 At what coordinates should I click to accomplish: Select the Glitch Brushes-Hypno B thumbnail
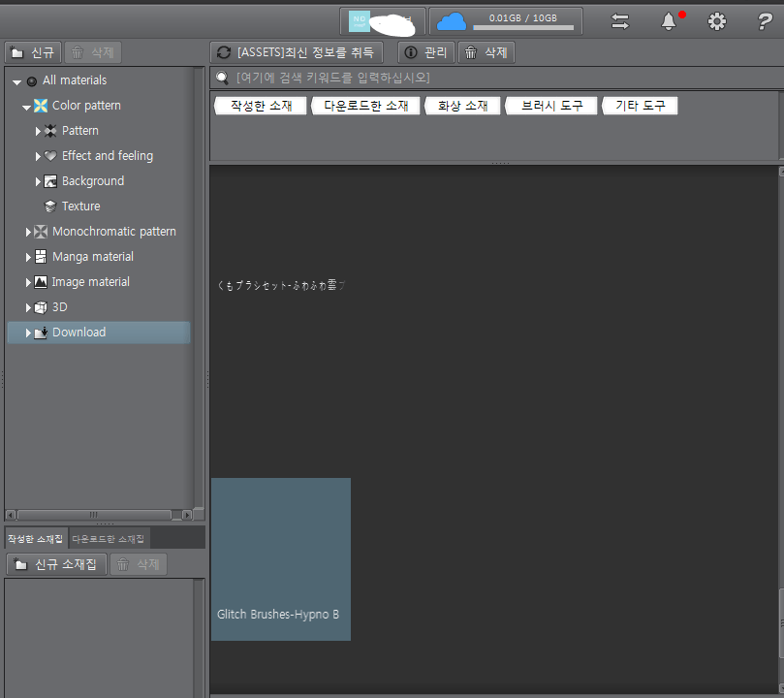280,558
